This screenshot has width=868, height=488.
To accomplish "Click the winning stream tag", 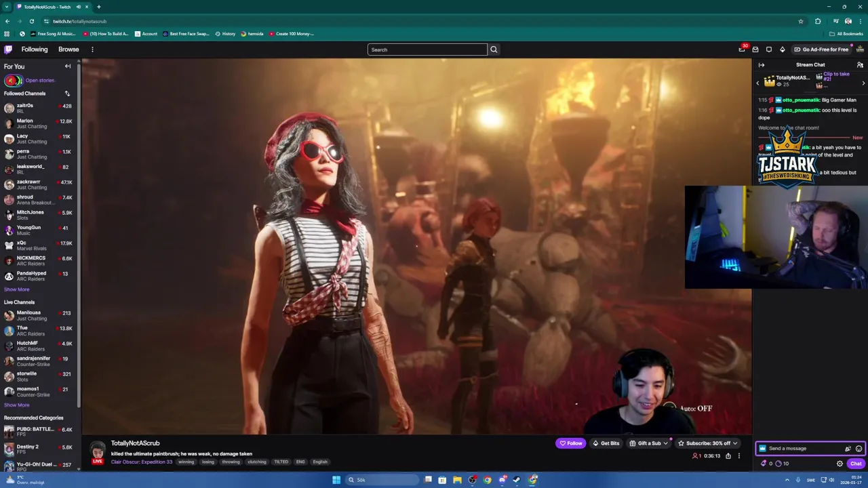I will point(186,462).
